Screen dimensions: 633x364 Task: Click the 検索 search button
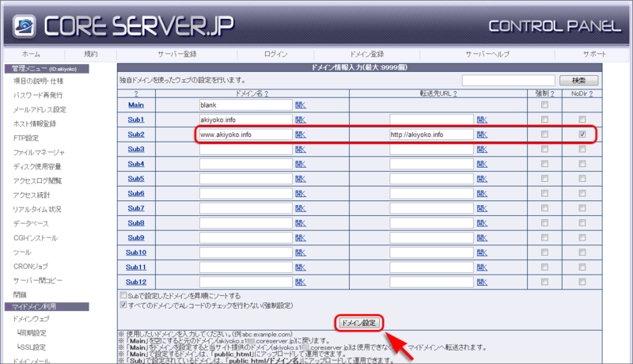coord(578,80)
